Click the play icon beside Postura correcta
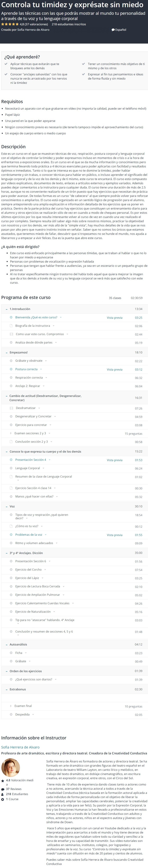The image size is (148, 868). 11,369
